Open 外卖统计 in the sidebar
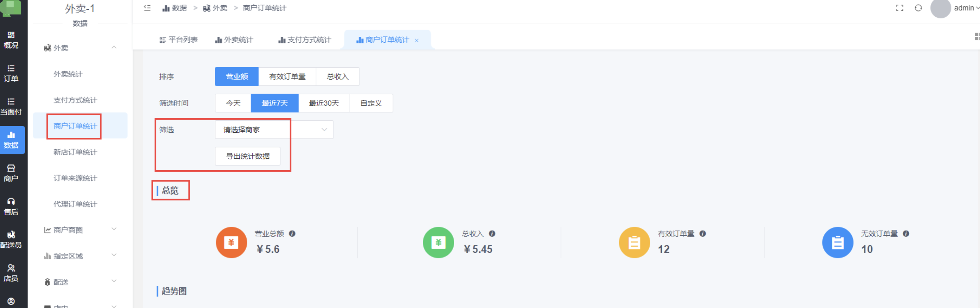This screenshot has width=980, height=308. pyautogui.click(x=68, y=74)
